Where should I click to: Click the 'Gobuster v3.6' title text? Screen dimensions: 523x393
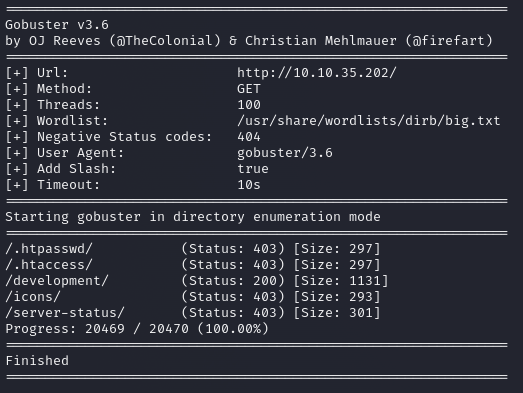pyautogui.click(x=57, y=25)
